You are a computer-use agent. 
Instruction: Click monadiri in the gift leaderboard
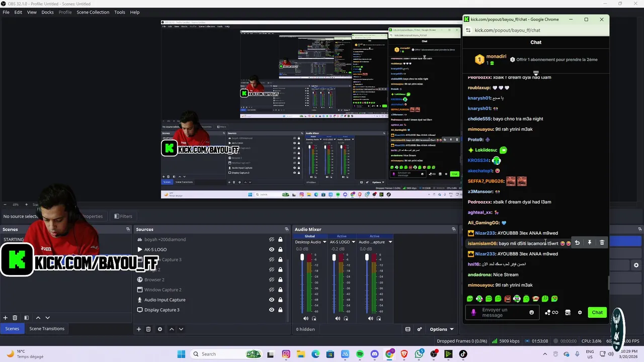pos(496,56)
